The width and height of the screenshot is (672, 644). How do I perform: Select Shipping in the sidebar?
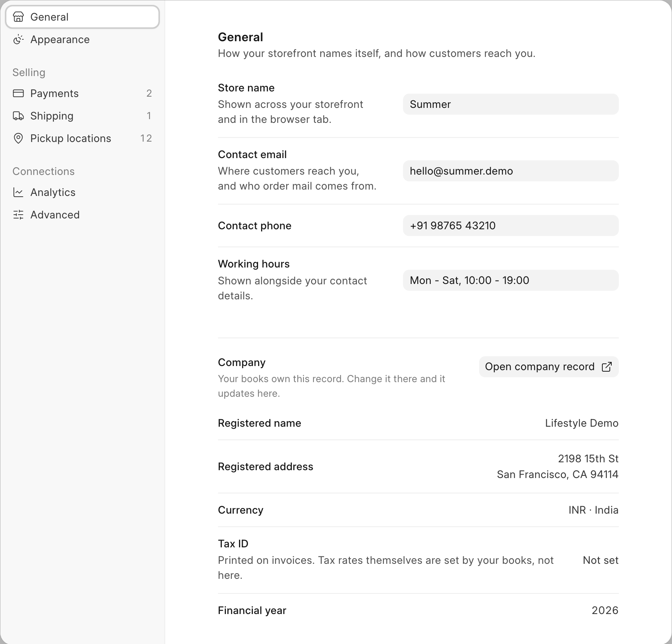point(82,116)
